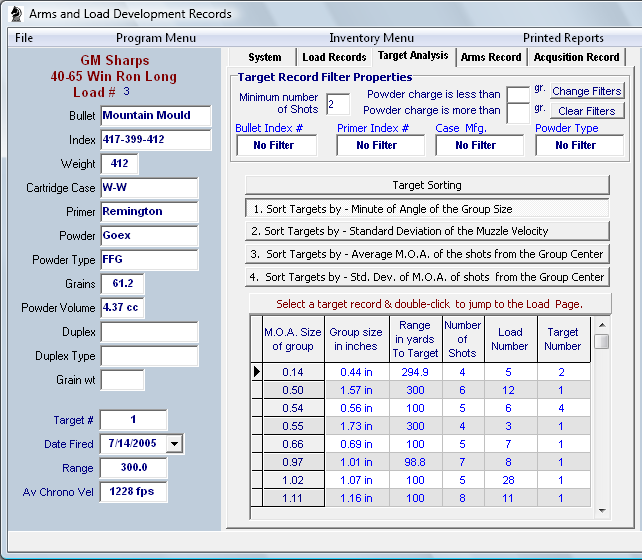Screen dimensions: 642x560
Task: Click the Target Number column header
Action: click(563, 339)
